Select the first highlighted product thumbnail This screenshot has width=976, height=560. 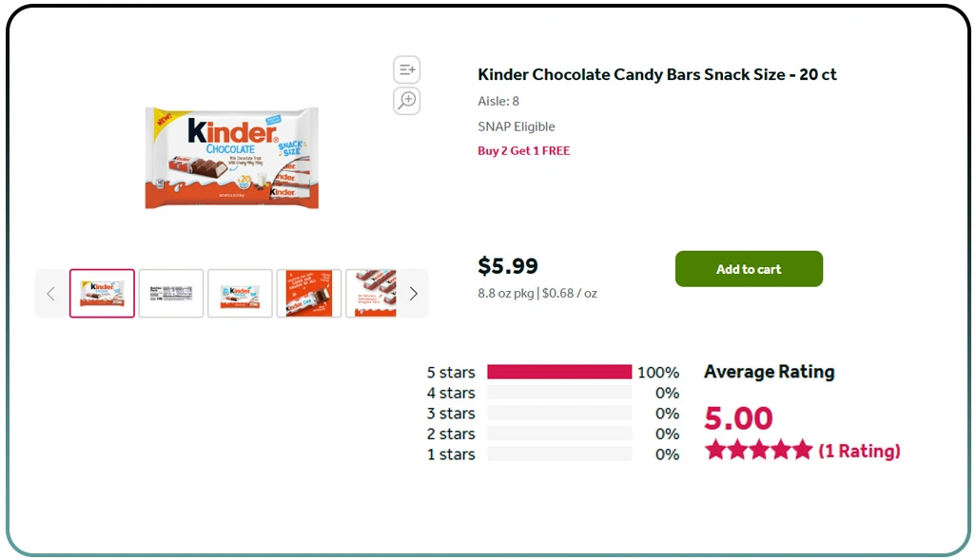(102, 294)
